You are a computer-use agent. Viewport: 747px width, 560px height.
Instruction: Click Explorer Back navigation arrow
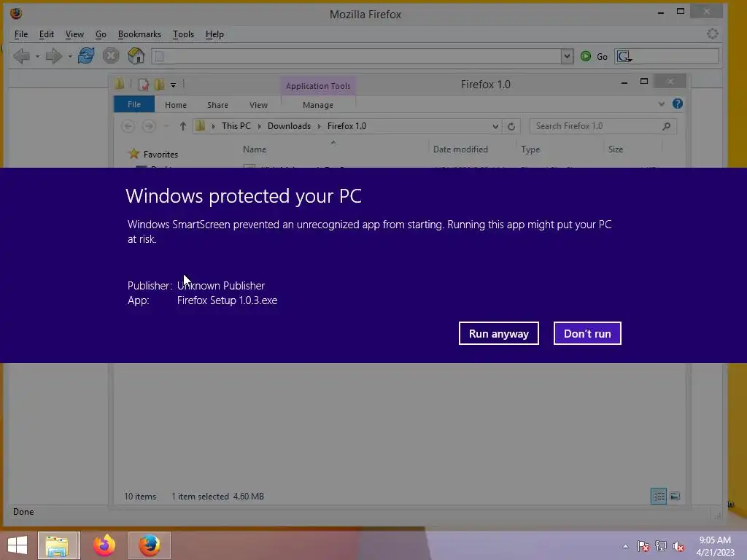pos(127,126)
